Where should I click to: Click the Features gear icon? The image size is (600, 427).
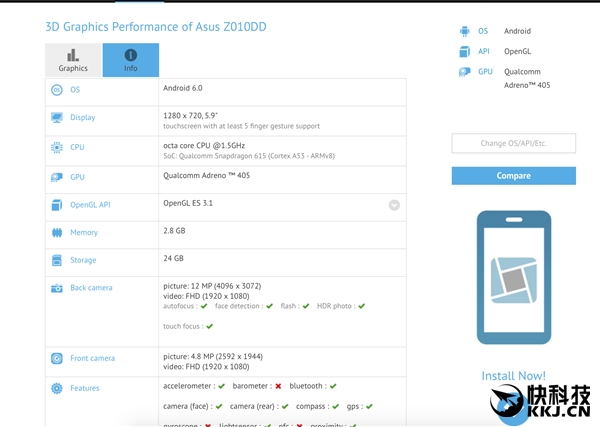pyautogui.click(x=57, y=388)
